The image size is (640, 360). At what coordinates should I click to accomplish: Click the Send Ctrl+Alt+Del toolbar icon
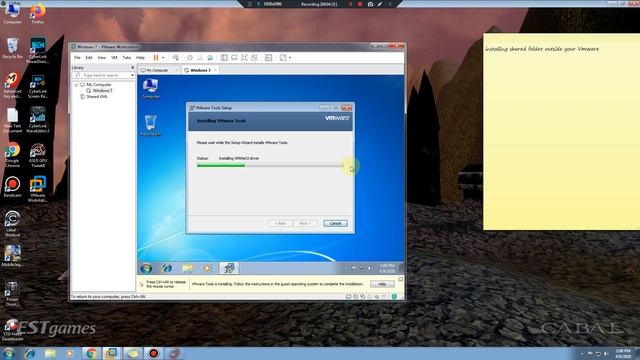click(176, 58)
